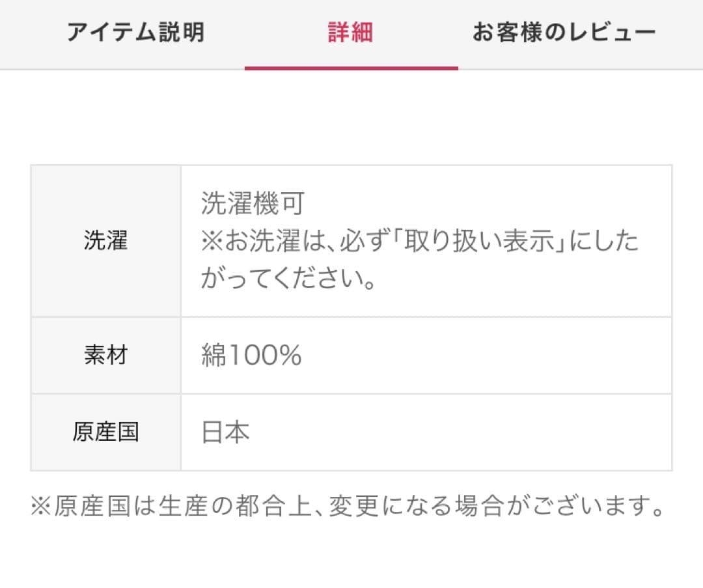Image resolution: width=703 pixels, height=588 pixels.
Task: Click the 日本 country value
Action: [225, 432]
